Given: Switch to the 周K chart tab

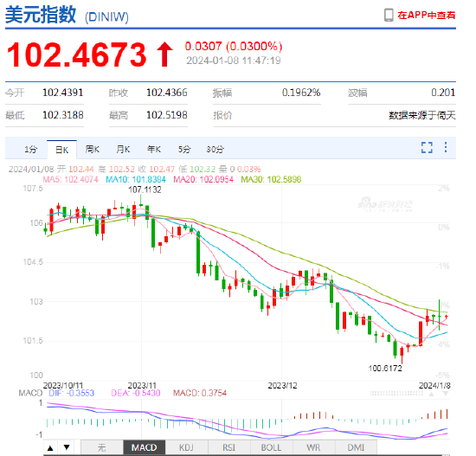Looking at the screenshot, I should pos(93,150).
